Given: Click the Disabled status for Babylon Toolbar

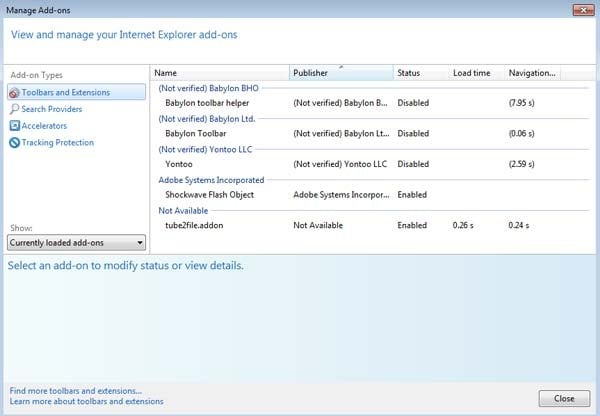Looking at the screenshot, I should pyautogui.click(x=413, y=134).
